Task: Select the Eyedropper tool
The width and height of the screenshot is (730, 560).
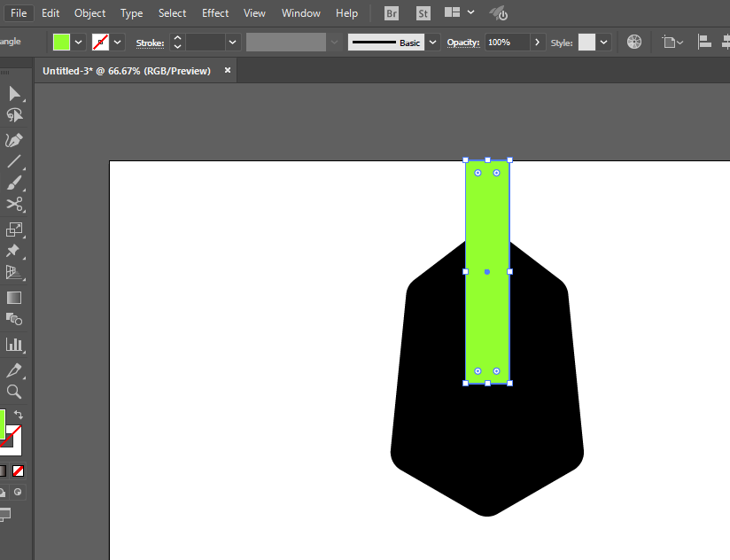Action: point(14,369)
